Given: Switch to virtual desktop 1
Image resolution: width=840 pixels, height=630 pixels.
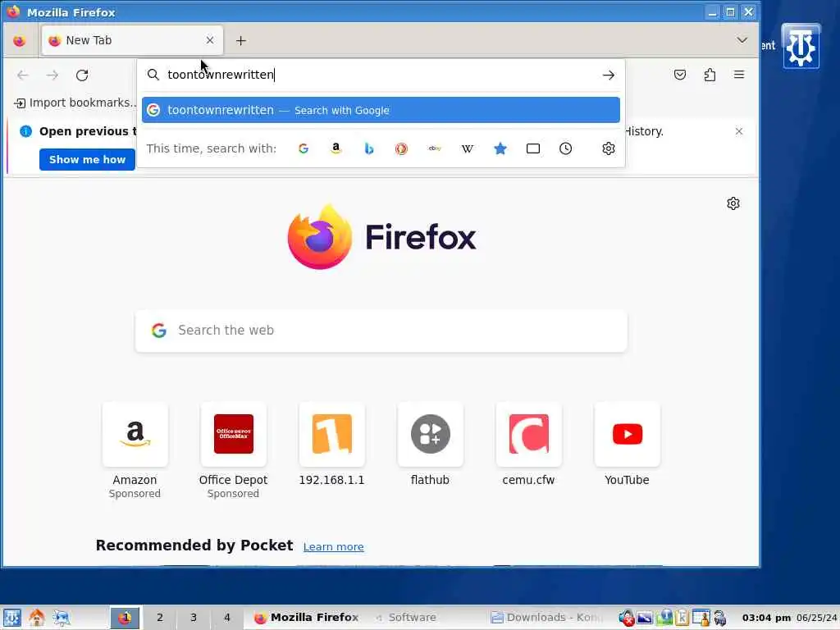Looking at the screenshot, I should pyautogui.click(x=125, y=618).
